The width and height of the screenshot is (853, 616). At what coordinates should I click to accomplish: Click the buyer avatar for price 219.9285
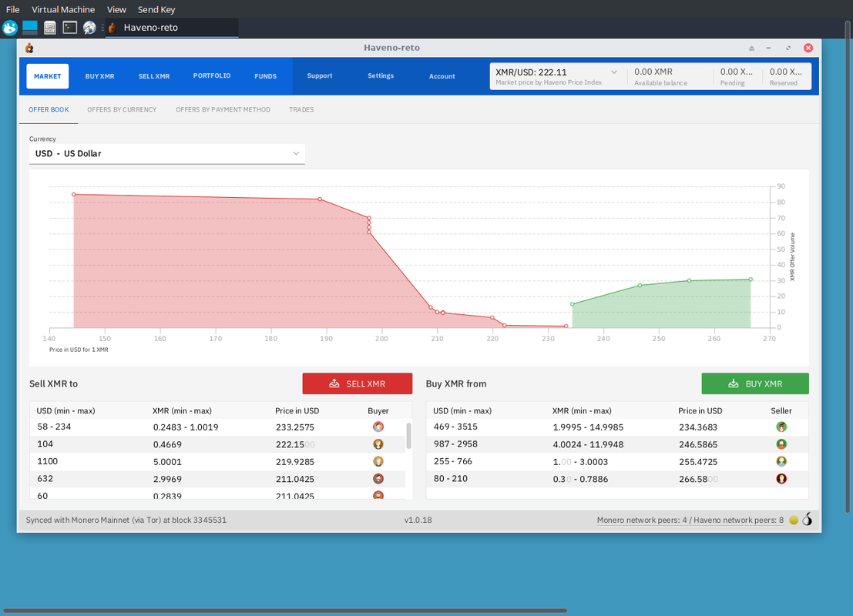(x=378, y=461)
